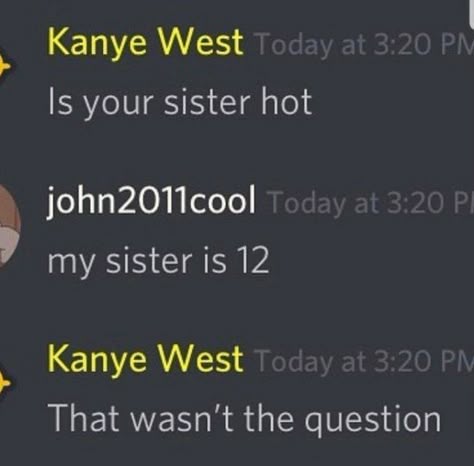Screen dimensions: 474x466
Task: Click the word 'my' in john2011cool's message
Action: (x=71, y=263)
